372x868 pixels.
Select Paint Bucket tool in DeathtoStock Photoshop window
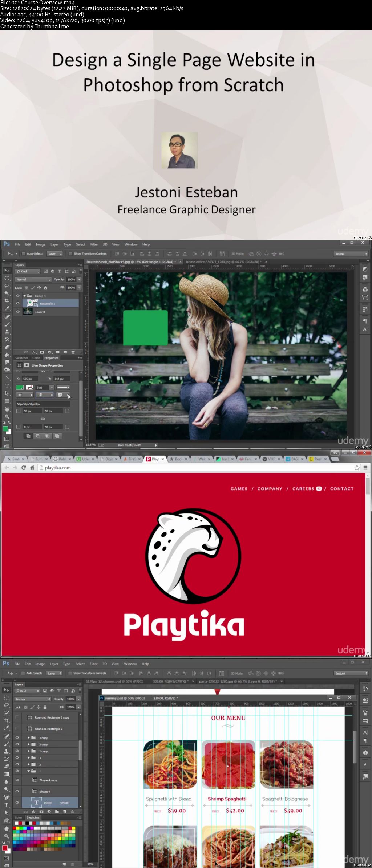click(7, 355)
